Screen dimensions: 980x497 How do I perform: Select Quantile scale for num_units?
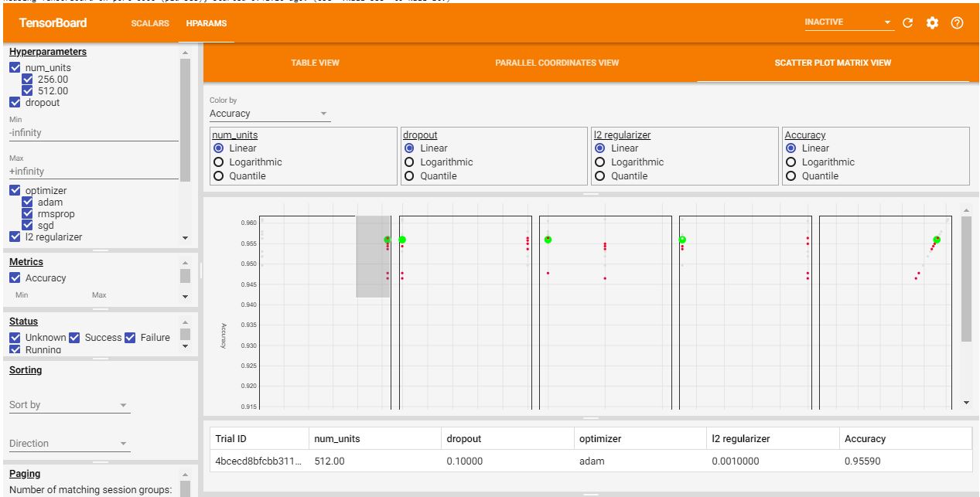pyautogui.click(x=219, y=176)
